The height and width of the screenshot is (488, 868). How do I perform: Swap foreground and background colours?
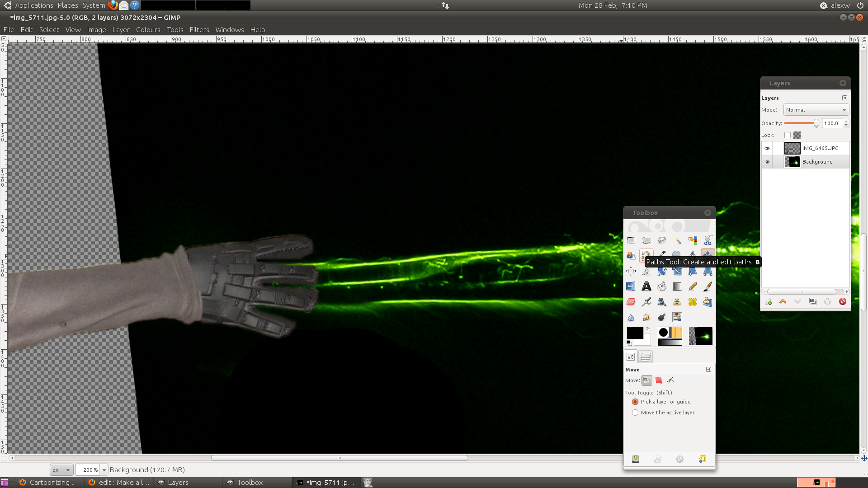[648, 329]
